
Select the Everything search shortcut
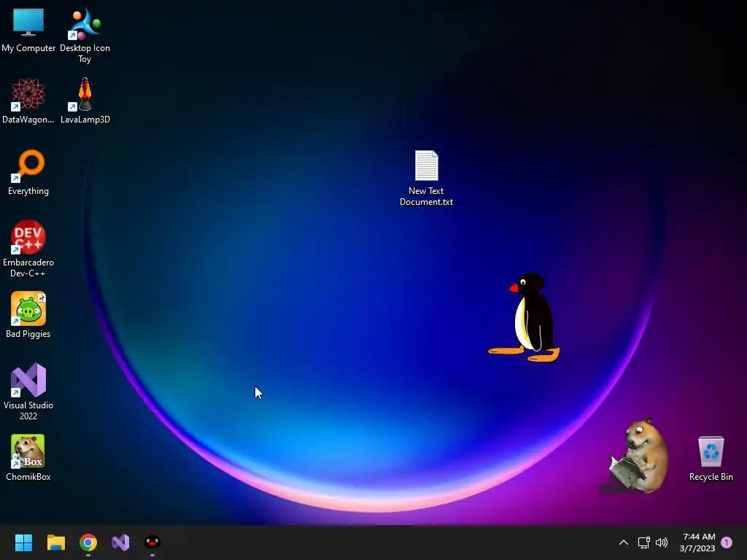(28, 172)
